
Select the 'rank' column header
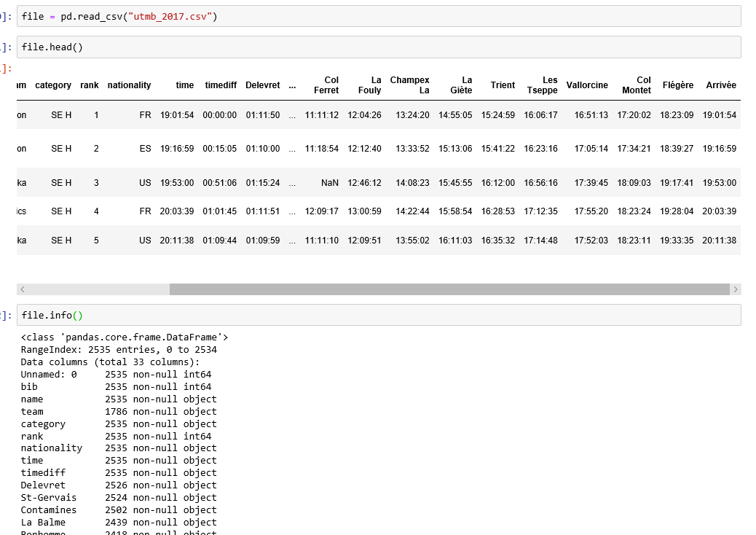(89, 85)
